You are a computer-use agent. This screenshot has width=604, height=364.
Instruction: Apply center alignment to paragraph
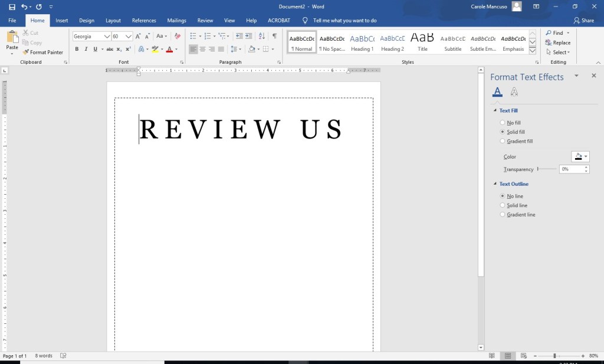202,49
